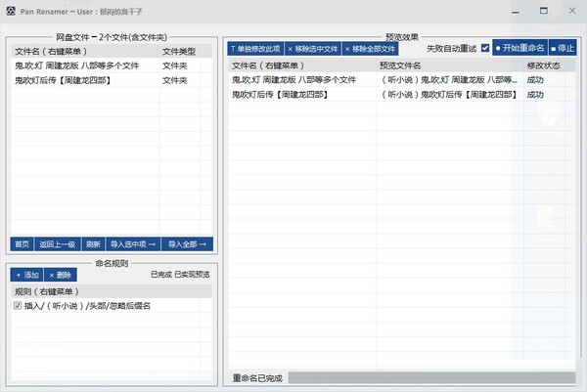Click 成功 status of 鬼吹灯后传 preview row

point(535,95)
